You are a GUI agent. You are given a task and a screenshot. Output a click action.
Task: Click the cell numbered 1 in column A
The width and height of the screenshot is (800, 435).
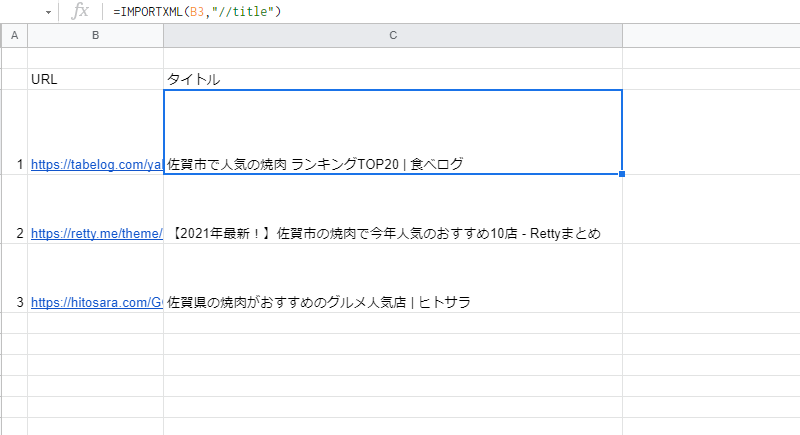(14, 132)
